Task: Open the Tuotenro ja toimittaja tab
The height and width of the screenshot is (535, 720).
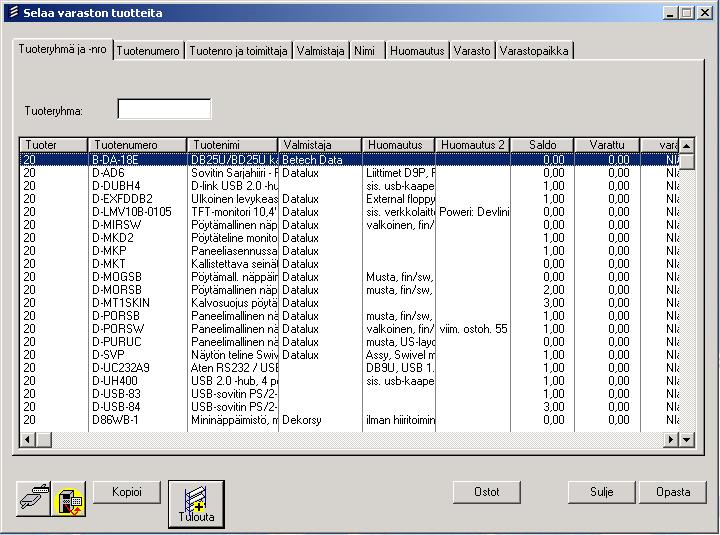Action: [238, 51]
